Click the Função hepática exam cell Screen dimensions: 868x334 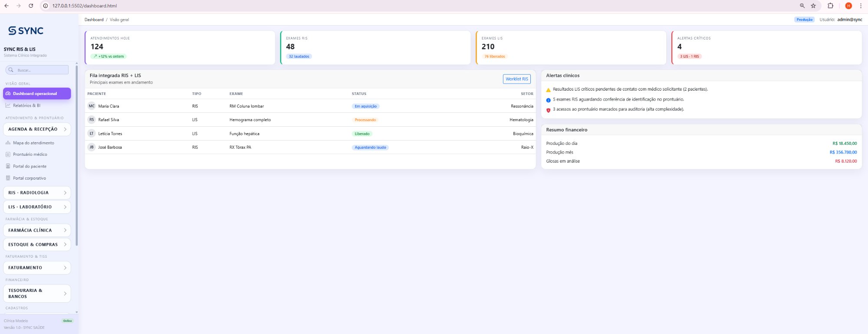tap(244, 134)
